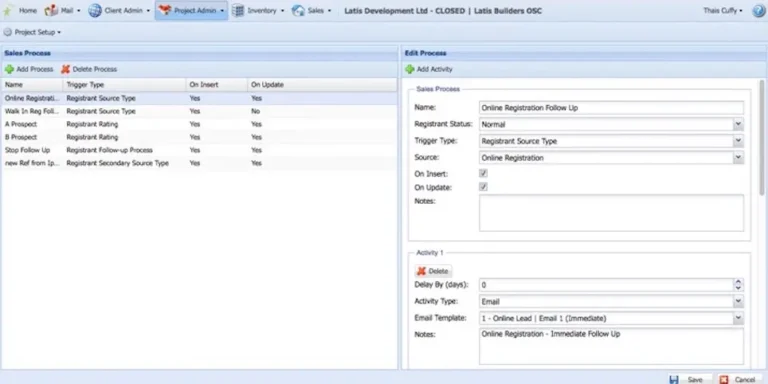Select the Walk In Reg Foll... row

pyautogui.click(x=199, y=111)
